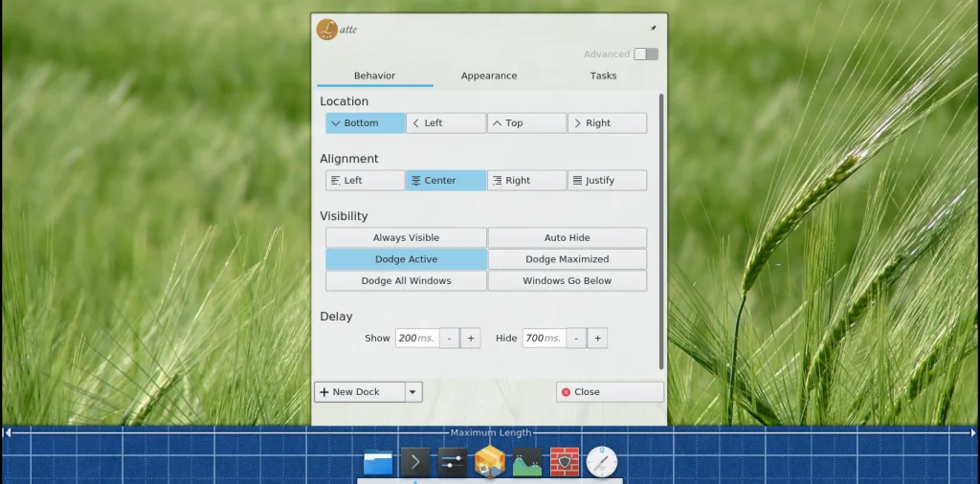Add a New Dock

(x=360, y=392)
